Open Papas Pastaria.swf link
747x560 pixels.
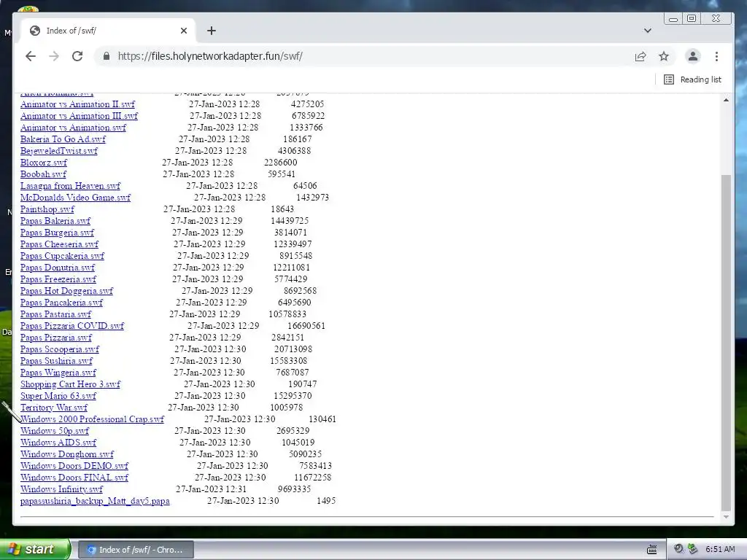(x=55, y=314)
